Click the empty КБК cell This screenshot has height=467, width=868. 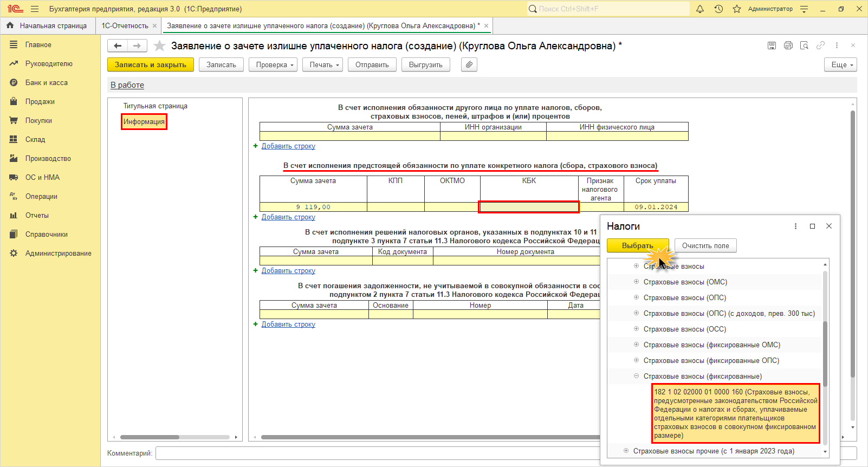529,207
